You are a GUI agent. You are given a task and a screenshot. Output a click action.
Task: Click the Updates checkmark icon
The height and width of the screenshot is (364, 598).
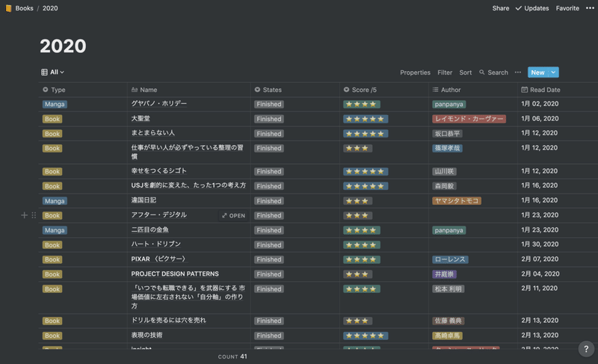tap(519, 8)
